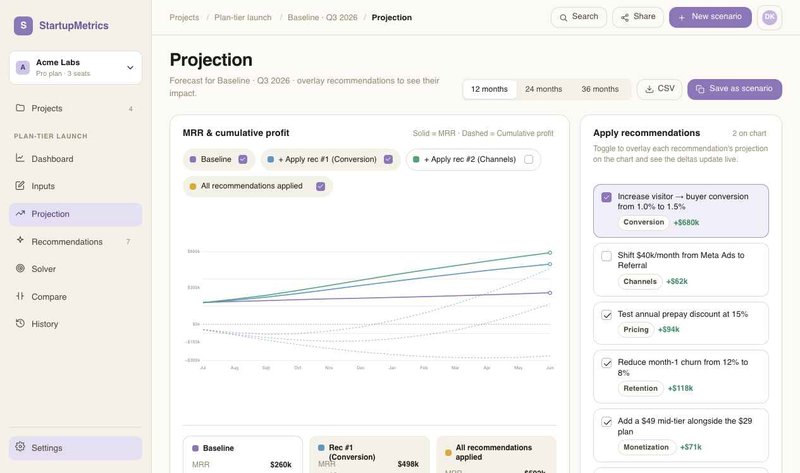Viewport: 800px width, 473px height.
Task: Click the Baseline MRR summary card
Action: 242,454
